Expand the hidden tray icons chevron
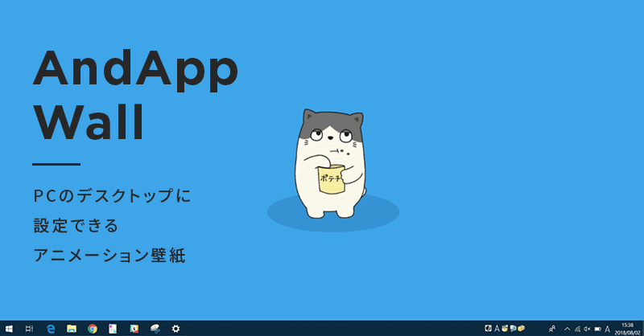The width and height of the screenshot is (644, 336). click(567, 329)
